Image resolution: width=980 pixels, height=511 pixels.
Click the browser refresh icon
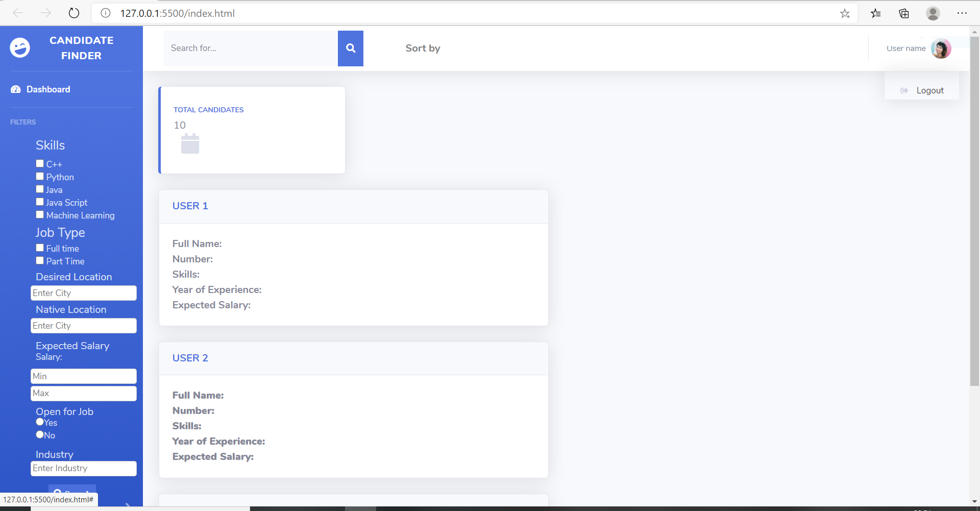click(73, 13)
